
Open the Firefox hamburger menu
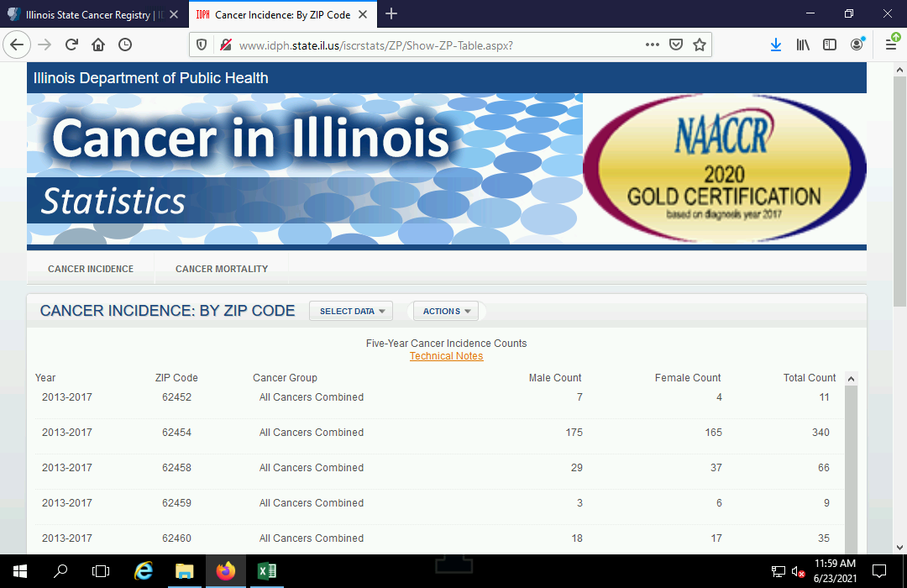pos(890,45)
